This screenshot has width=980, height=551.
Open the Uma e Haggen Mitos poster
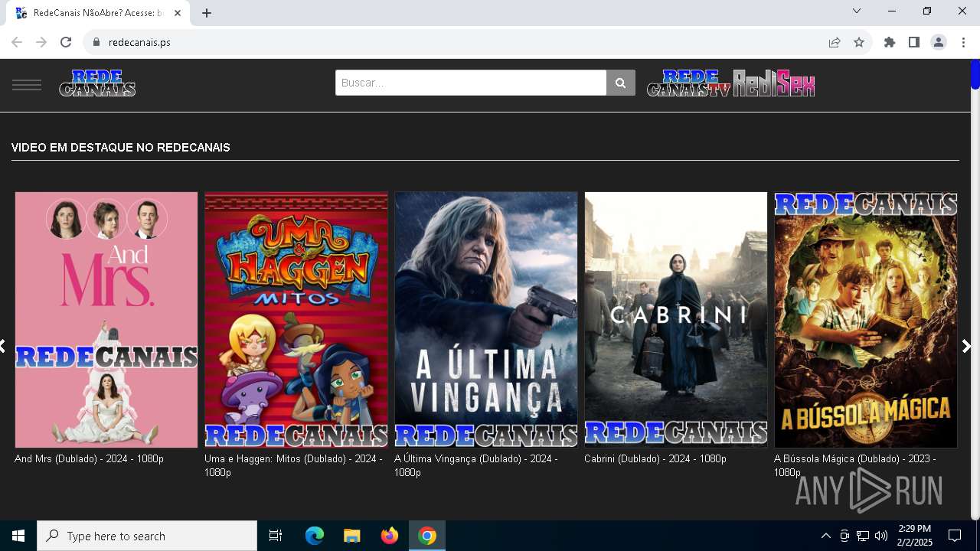[296, 320]
